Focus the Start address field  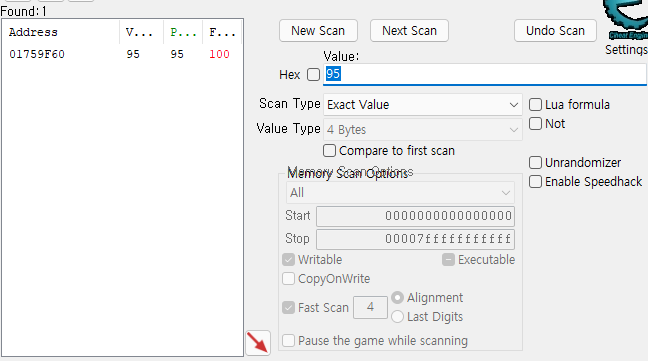[x=415, y=216]
